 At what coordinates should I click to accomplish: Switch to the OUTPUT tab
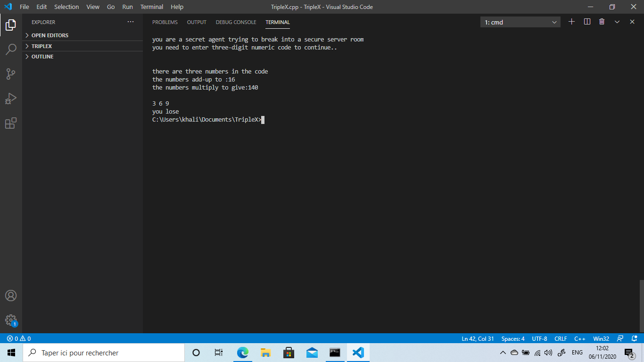coord(197,22)
